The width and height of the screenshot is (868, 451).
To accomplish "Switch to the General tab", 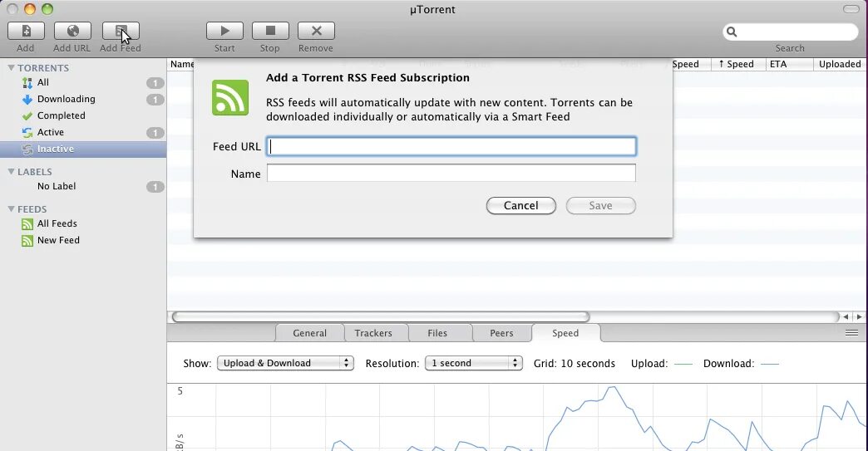I will coord(309,333).
